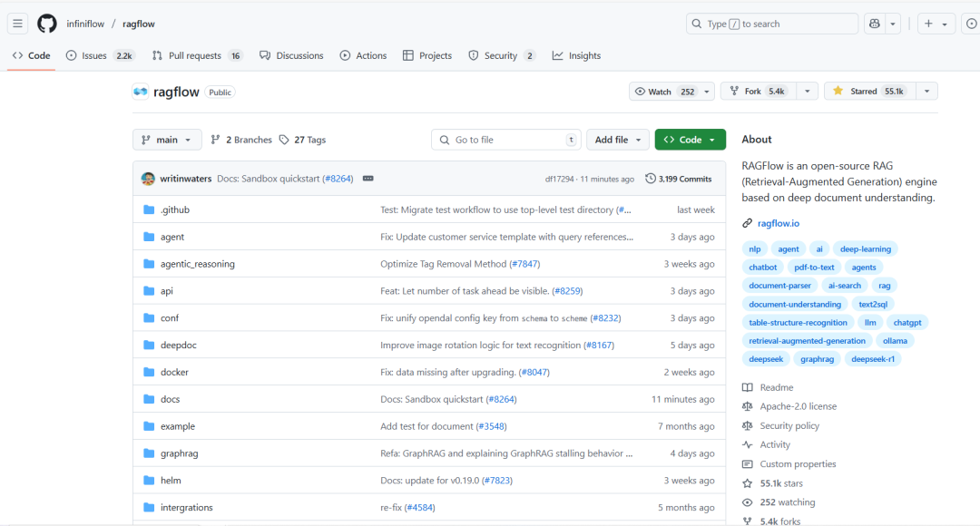Click the GitHub Octocat logo
Viewport: 980px width, 526px height.
(47, 24)
